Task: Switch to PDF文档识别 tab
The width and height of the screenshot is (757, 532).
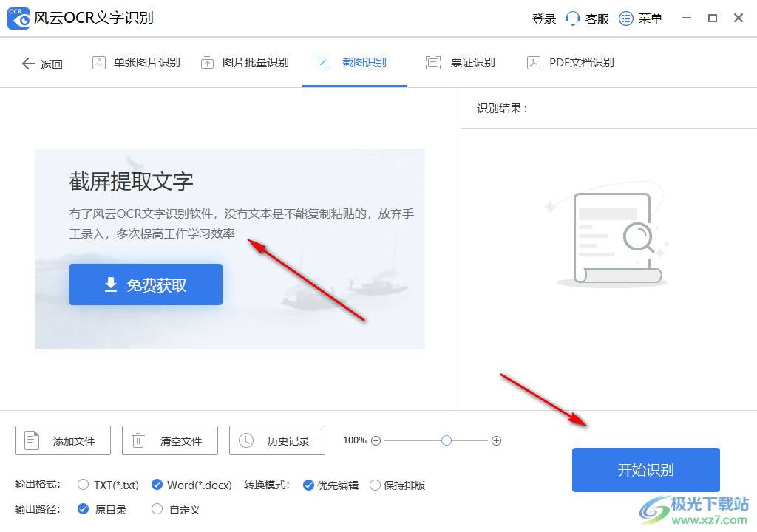Action: click(570, 63)
